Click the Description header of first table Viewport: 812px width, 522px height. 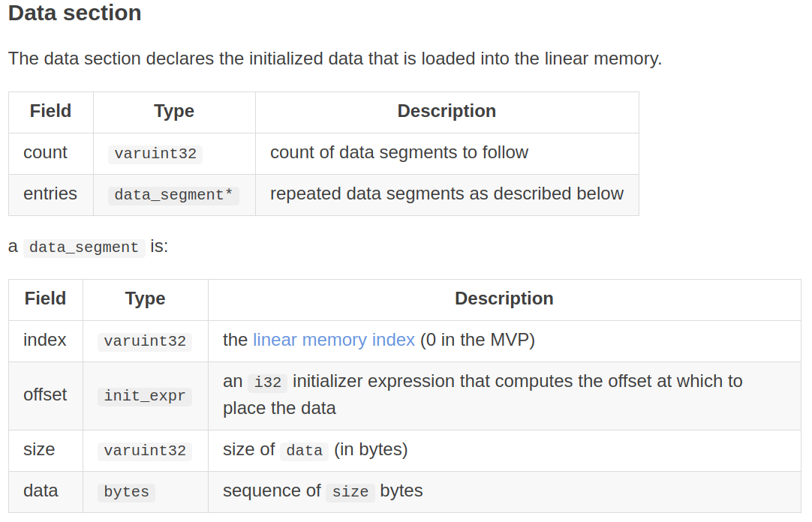447,111
